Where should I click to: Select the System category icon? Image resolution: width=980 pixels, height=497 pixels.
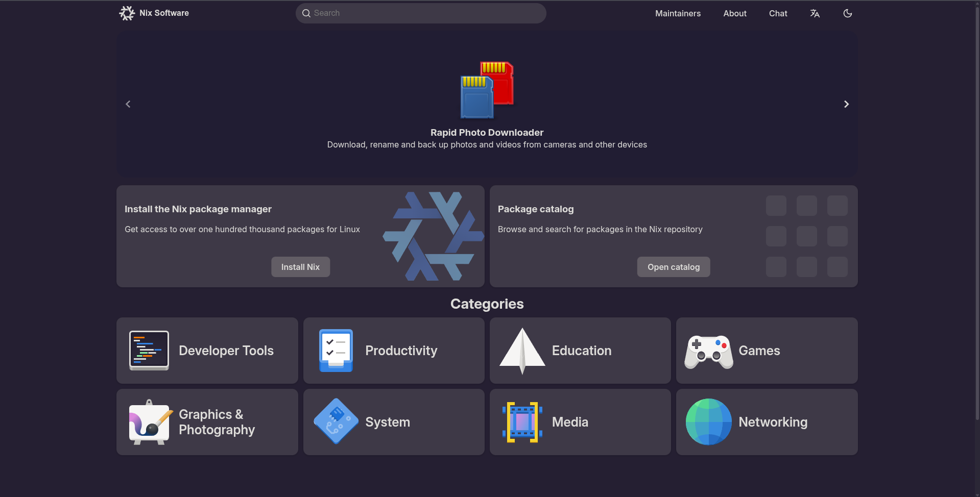click(x=336, y=421)
